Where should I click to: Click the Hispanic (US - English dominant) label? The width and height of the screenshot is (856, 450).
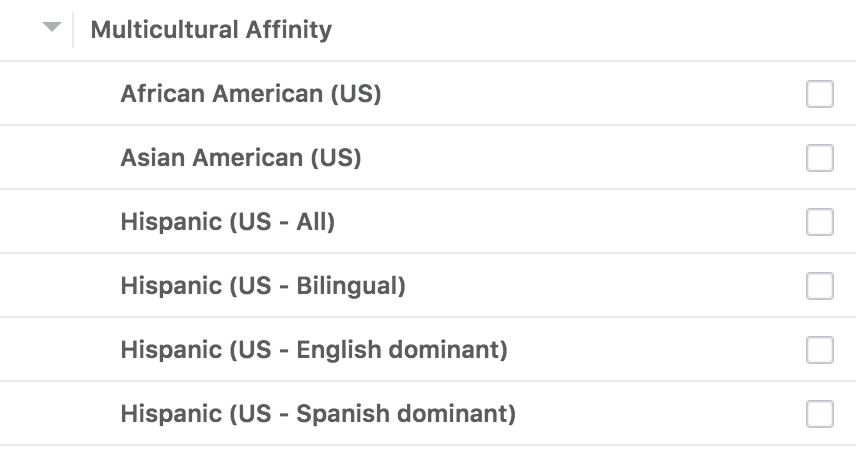[314, 350]
